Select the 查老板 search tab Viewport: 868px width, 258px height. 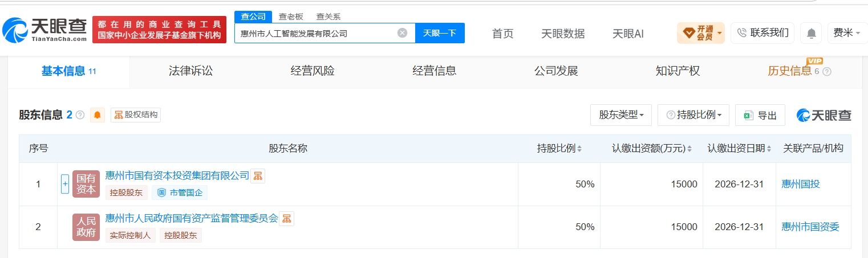(291, 17)
